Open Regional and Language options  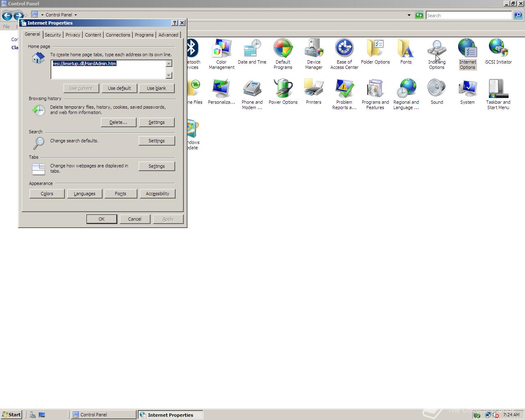point(406,94)
